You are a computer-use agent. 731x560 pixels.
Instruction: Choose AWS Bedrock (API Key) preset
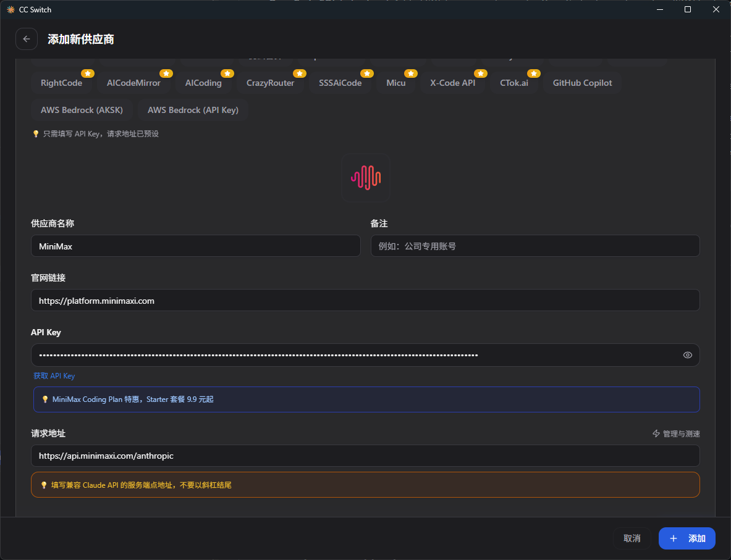point(193,110)
